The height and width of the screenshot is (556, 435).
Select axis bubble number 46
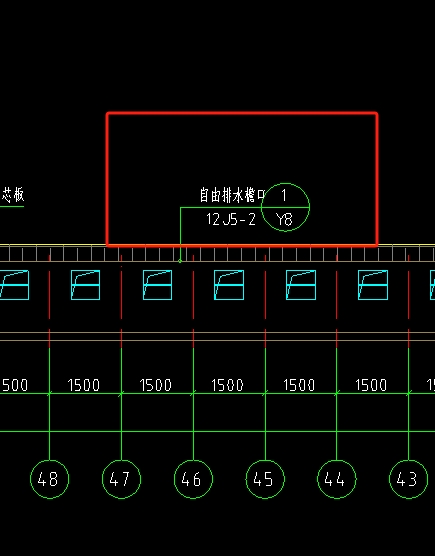pos(193,479)
